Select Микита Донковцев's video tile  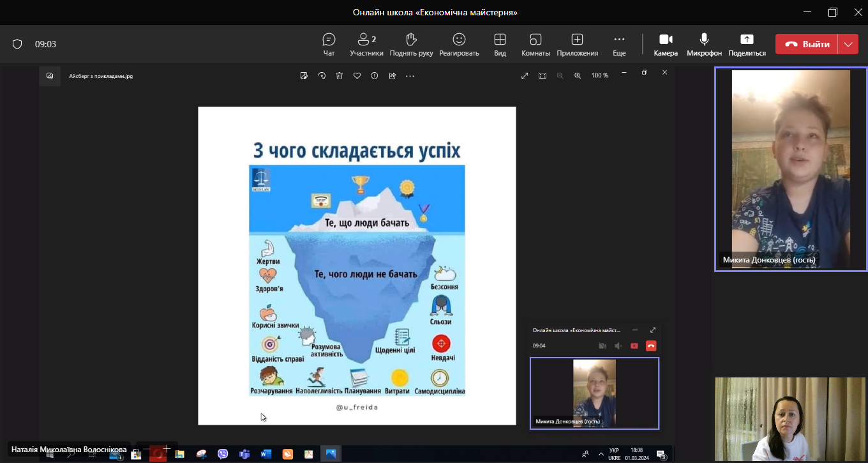tap(790, 169)
